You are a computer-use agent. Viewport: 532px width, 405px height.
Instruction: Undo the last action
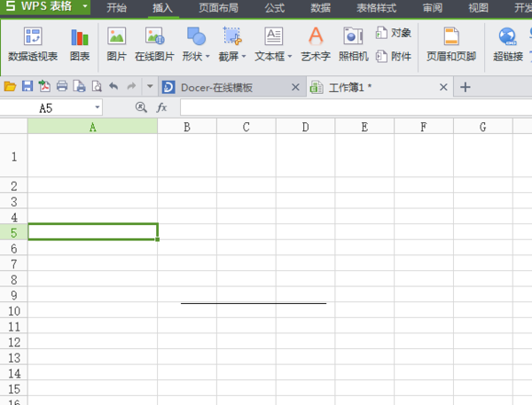[x=113, y=87]
